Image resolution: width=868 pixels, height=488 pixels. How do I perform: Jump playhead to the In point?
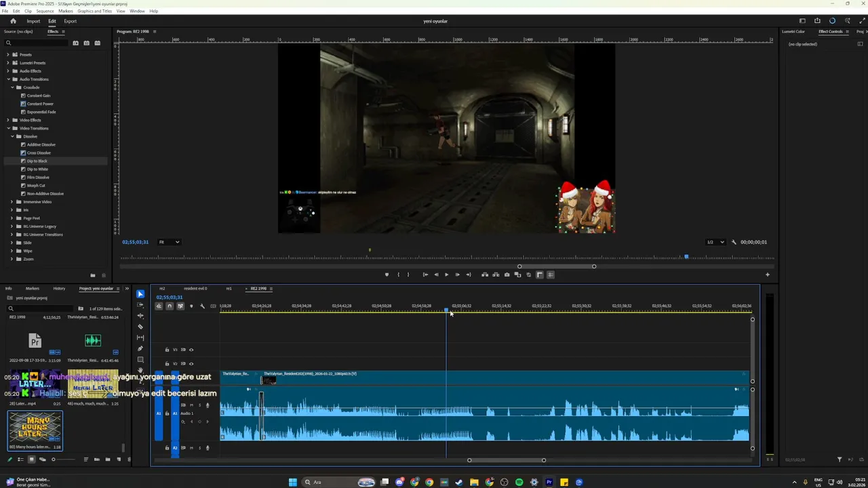425,274
